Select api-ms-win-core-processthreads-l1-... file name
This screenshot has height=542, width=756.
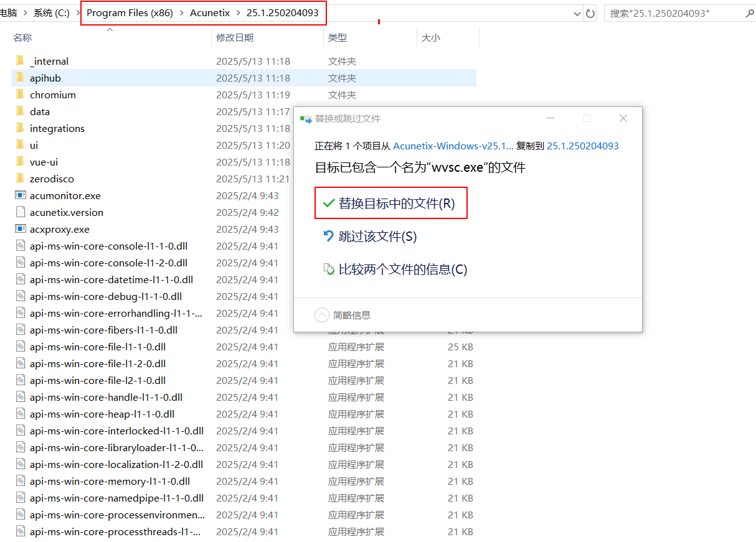tap(115, 531)
